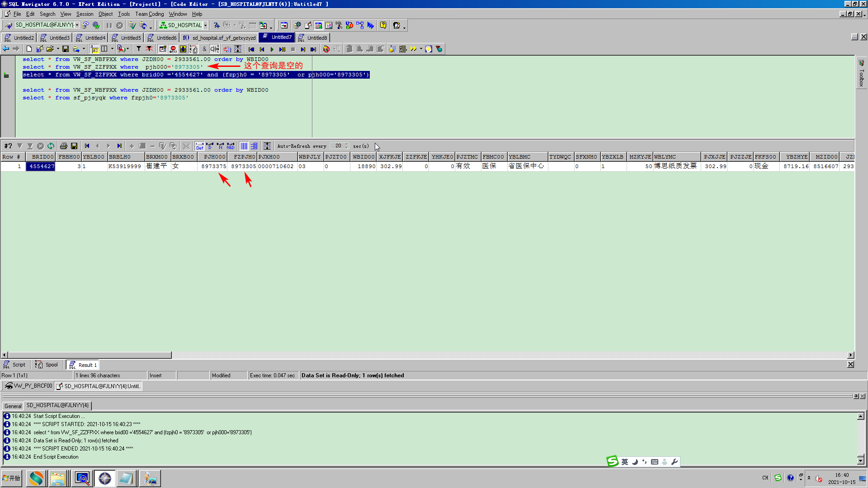Click the yellow help question mark icon
868x488 pixels.
pos(383,25)
